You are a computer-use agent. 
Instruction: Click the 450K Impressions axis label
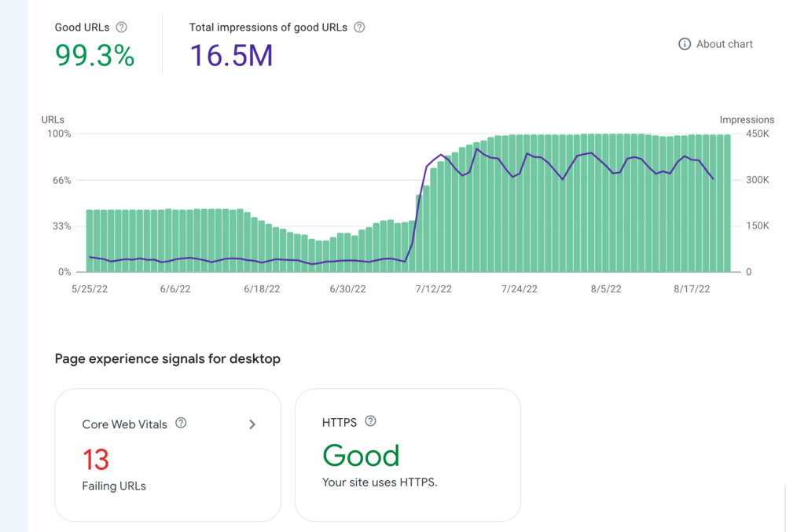pos(758,134)
